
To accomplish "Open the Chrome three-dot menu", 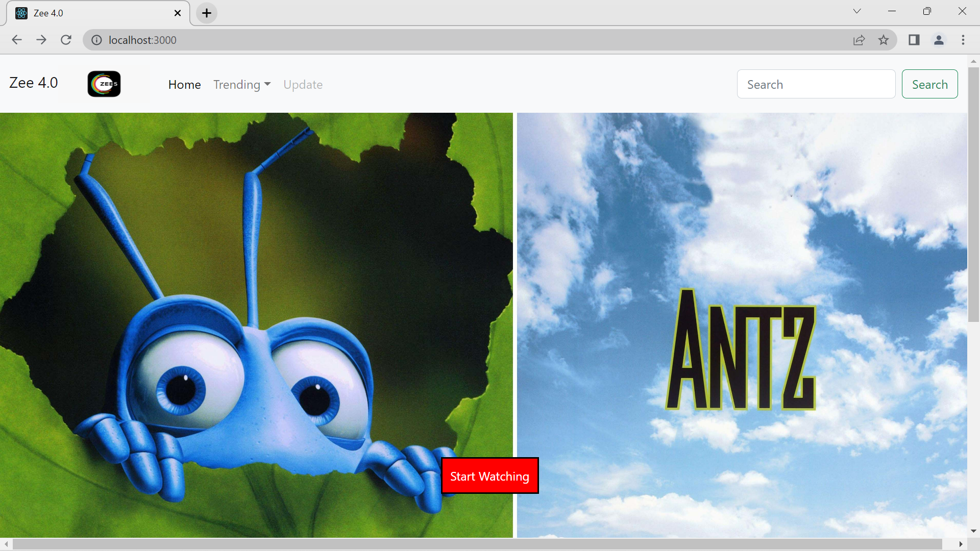I will tap(963, 40).
